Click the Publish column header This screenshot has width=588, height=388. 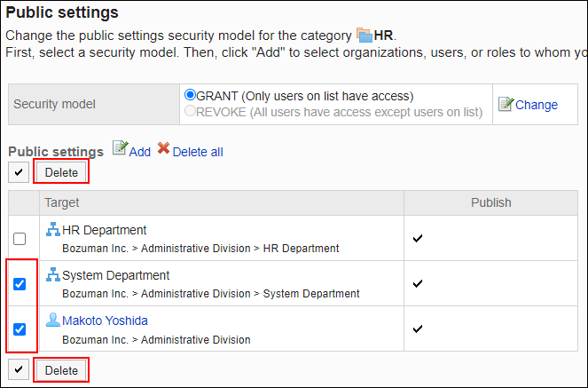click(x=490, y=202)
